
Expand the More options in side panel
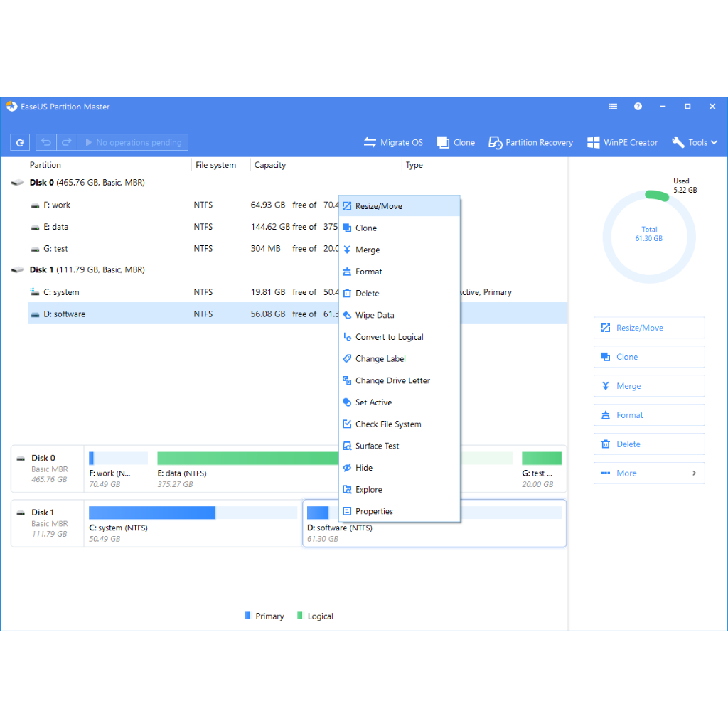(x=648, y=473)
